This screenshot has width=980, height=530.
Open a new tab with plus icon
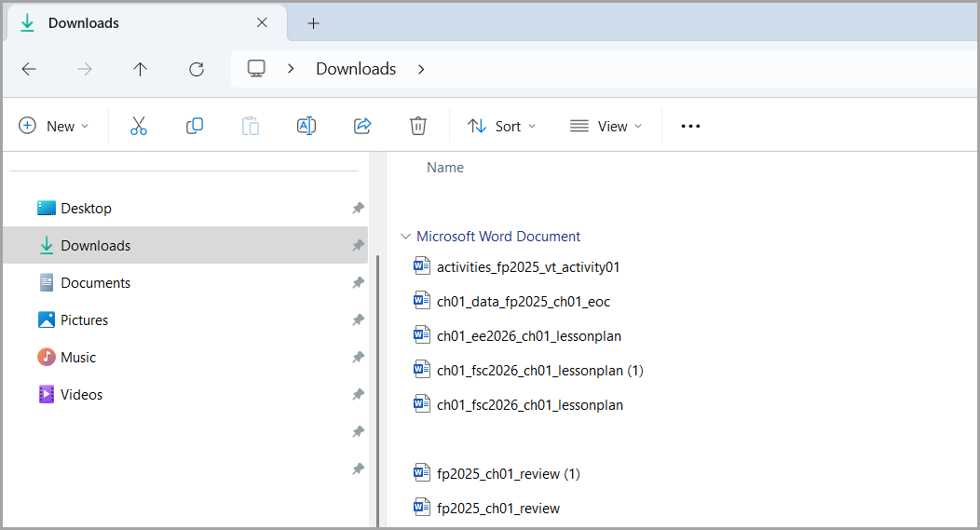pos(314,23)
